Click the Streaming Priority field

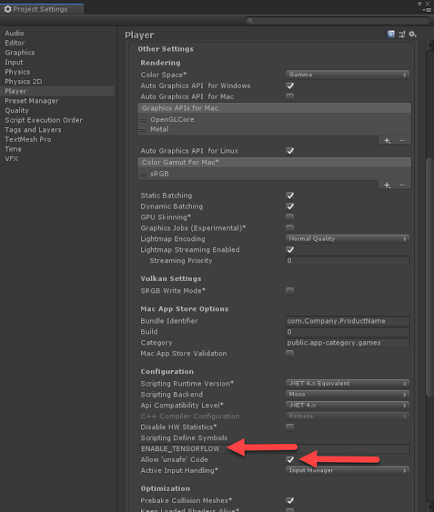pos(348,261)
